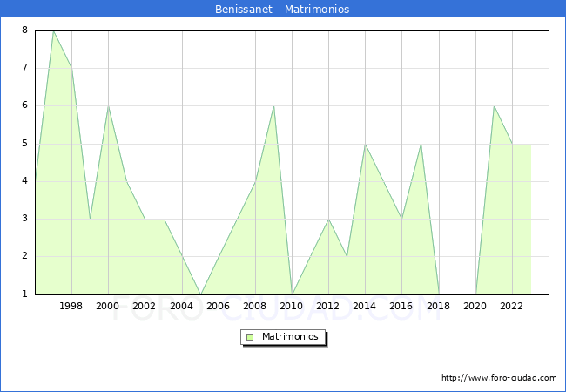
Task: Click the 2021 peak at value 6
Action: (494, 106)
